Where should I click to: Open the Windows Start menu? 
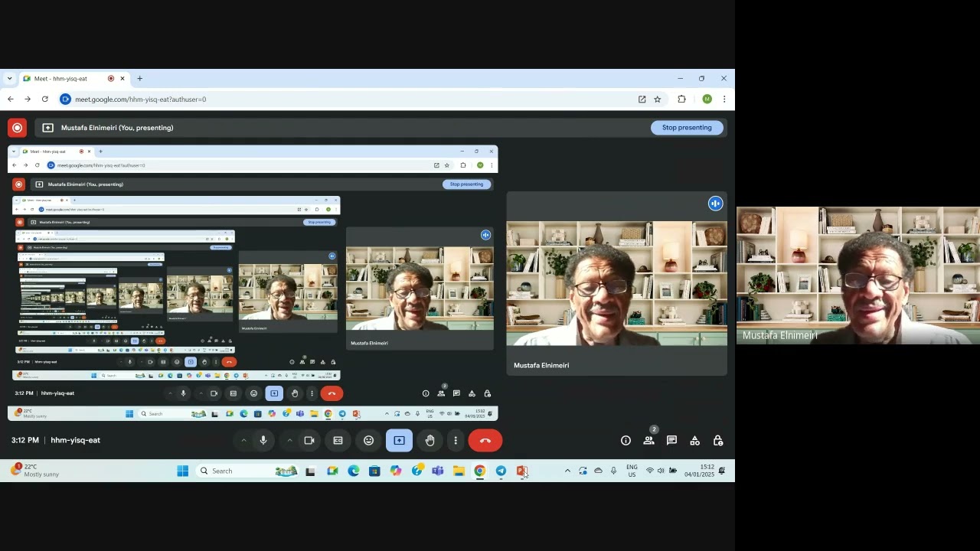pos(183,471)
